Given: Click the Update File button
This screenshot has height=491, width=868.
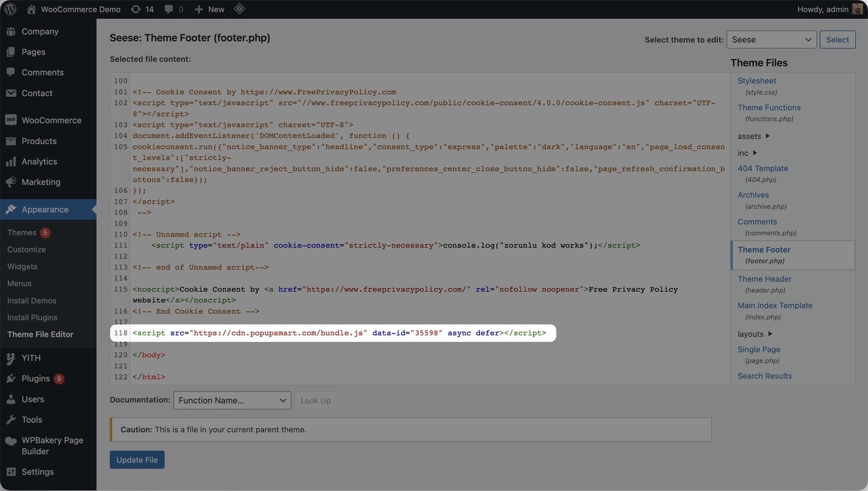Looking at the screenshot, I should pyautogui.click(x=137, y=460).
